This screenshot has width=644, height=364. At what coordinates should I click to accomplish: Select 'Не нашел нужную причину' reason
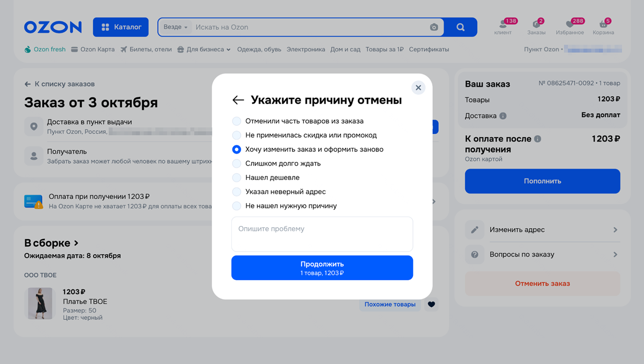tap(236, 206)
